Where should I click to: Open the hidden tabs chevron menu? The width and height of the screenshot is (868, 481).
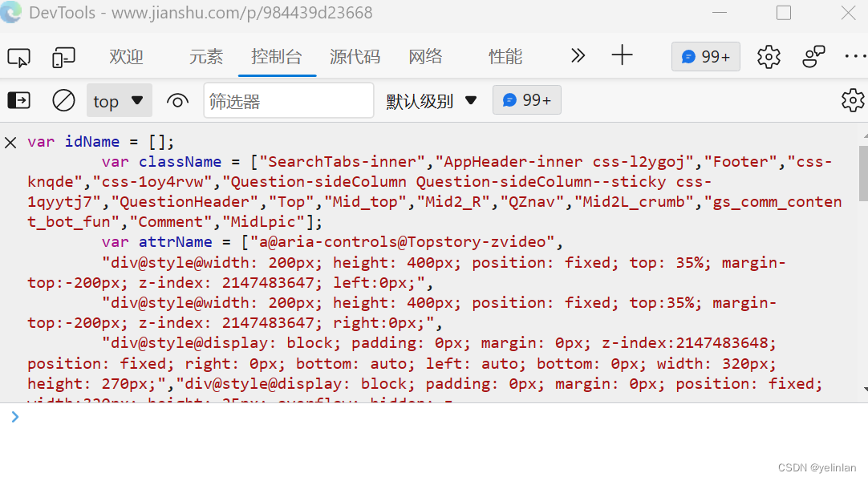click(578, 56)
